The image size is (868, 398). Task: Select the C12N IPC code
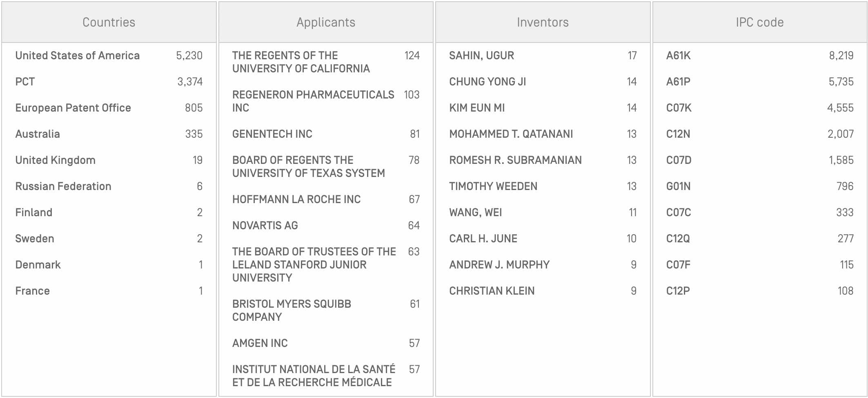tap(678, 134)
